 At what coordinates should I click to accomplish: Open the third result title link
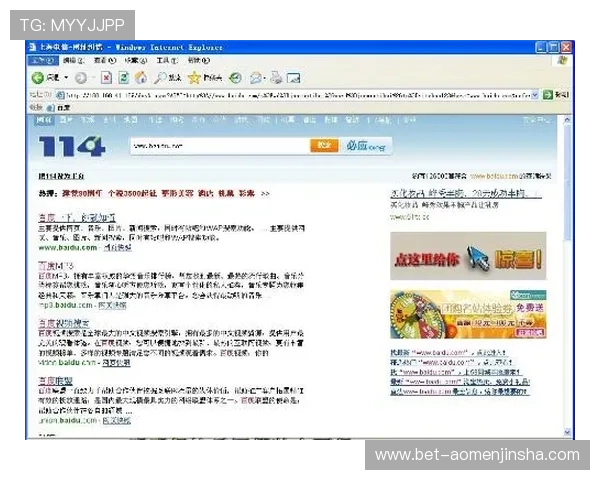click(64, 323)
